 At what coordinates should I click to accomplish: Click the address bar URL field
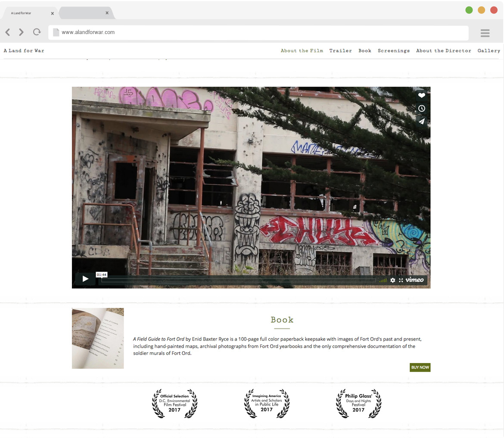click(258, 32)
